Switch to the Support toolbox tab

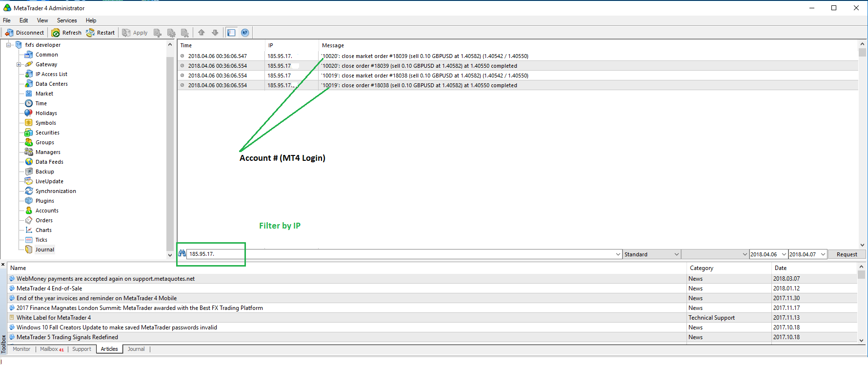81,349
